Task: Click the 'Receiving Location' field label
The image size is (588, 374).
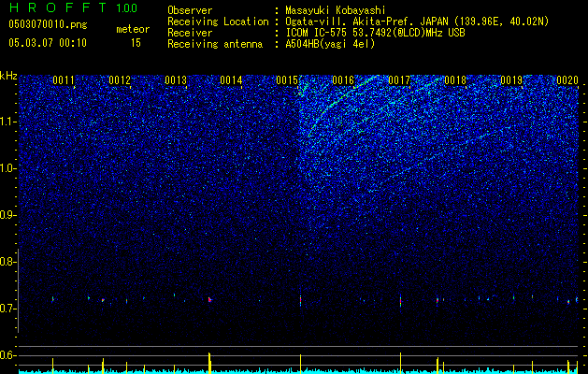Action: click(218, 22)
